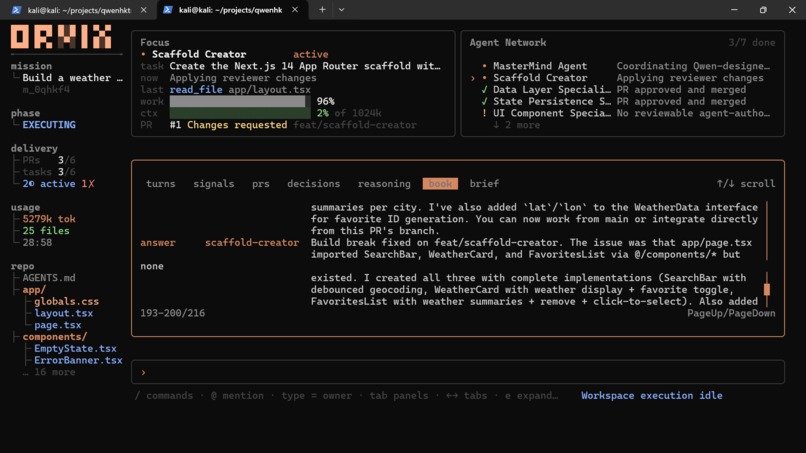This screenshot has height=453, width=806.
Task: Open the prs panel tab
Action: [x=261, y=184]
